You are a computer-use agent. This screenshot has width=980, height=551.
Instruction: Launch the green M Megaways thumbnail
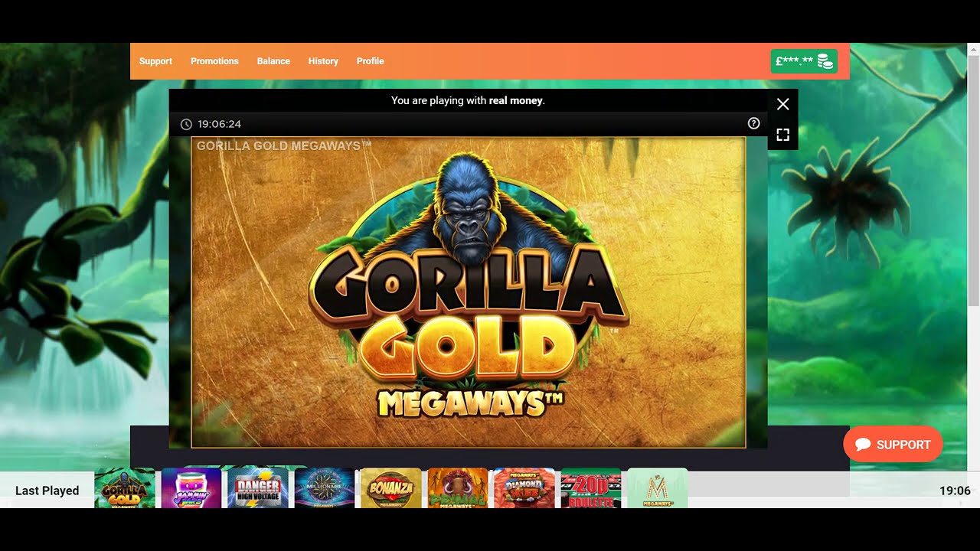pos(658,488)
